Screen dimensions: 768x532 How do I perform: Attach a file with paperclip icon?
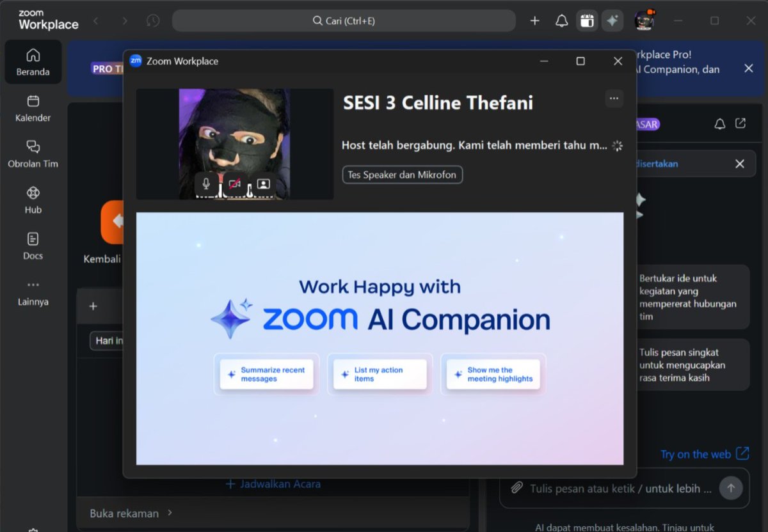tap(516, 489)
